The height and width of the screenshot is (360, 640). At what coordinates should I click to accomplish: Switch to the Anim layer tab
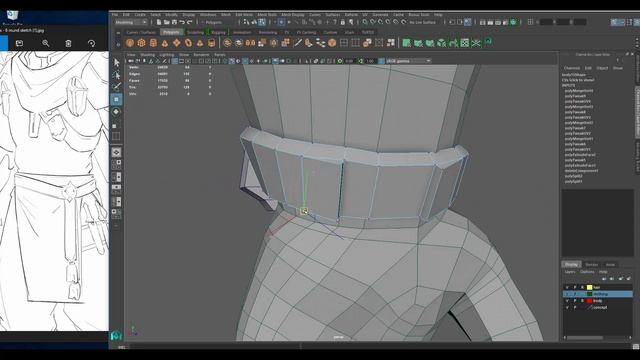[x=610, y=264]
